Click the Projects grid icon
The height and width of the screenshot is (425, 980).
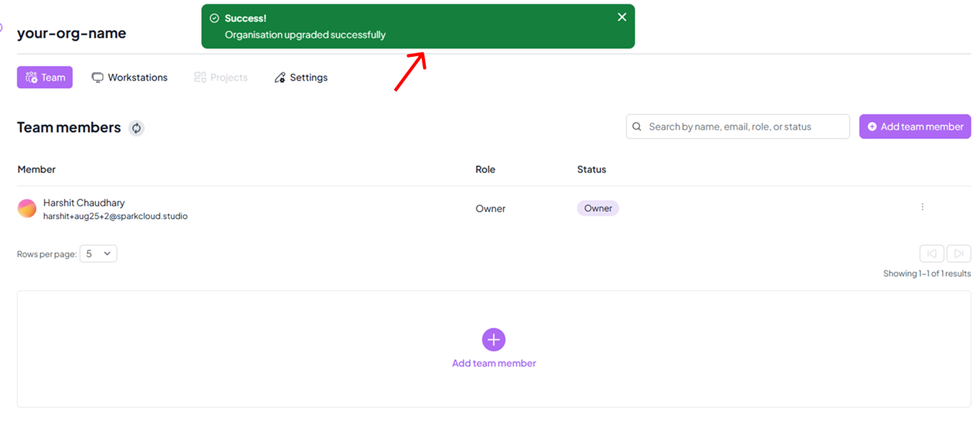[x=199, y=77]
